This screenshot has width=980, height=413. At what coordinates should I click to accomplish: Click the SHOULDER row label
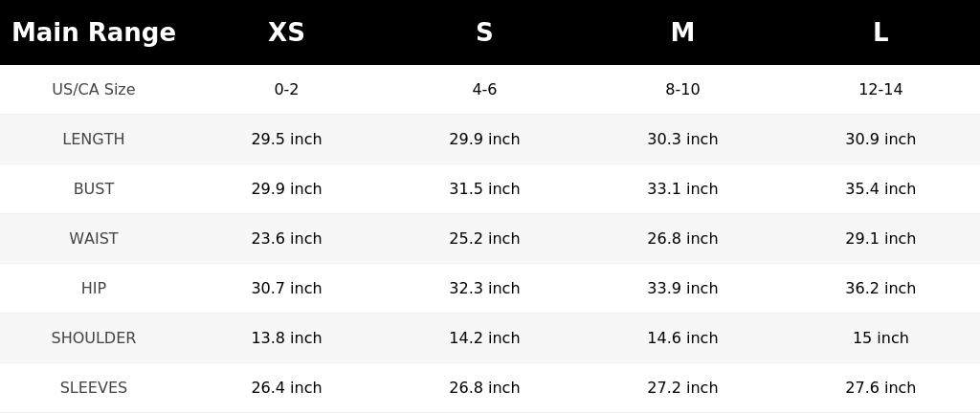pyautogui.click(x=94, y=338)
